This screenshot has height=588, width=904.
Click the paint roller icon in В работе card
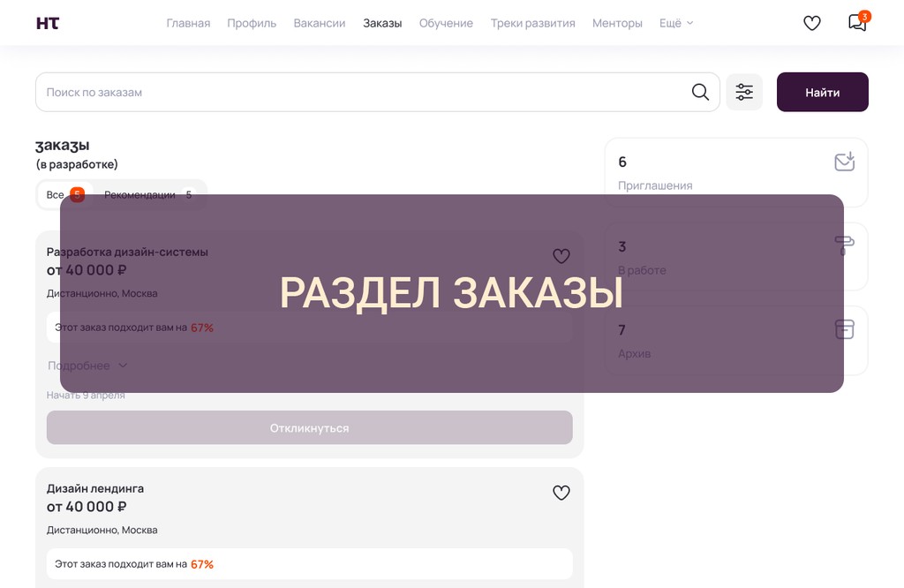[x=844, y=245]
